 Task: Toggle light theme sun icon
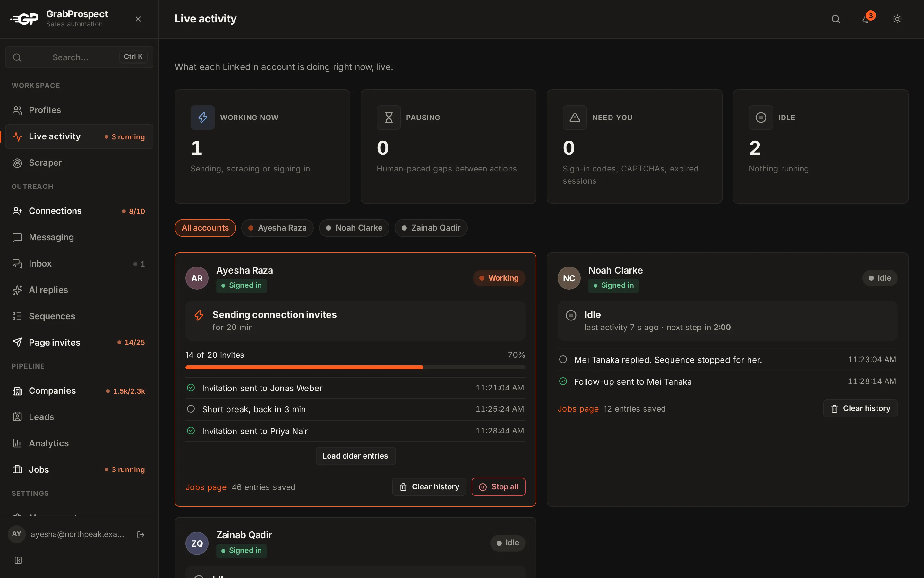pos(897,19)
